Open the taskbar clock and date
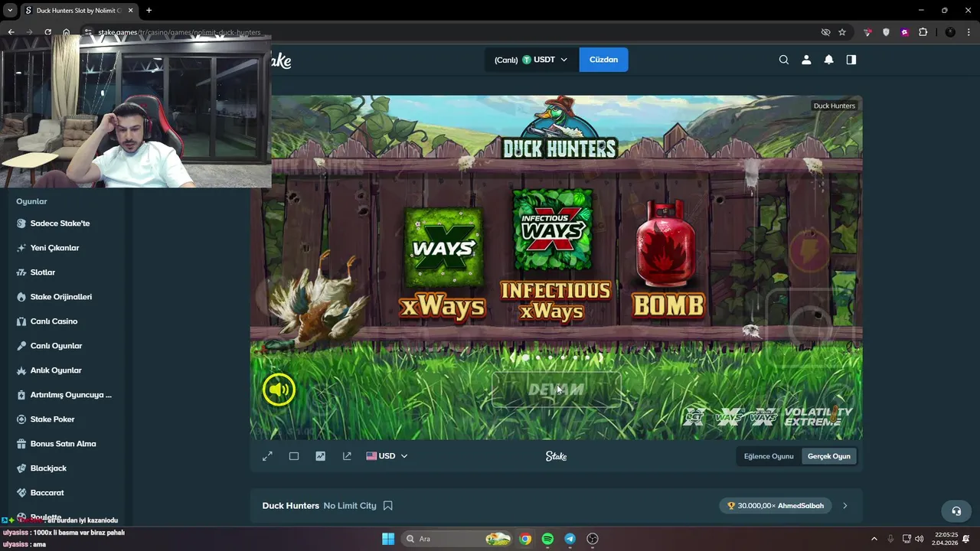 pyautogui.click(x=945, y=539)
